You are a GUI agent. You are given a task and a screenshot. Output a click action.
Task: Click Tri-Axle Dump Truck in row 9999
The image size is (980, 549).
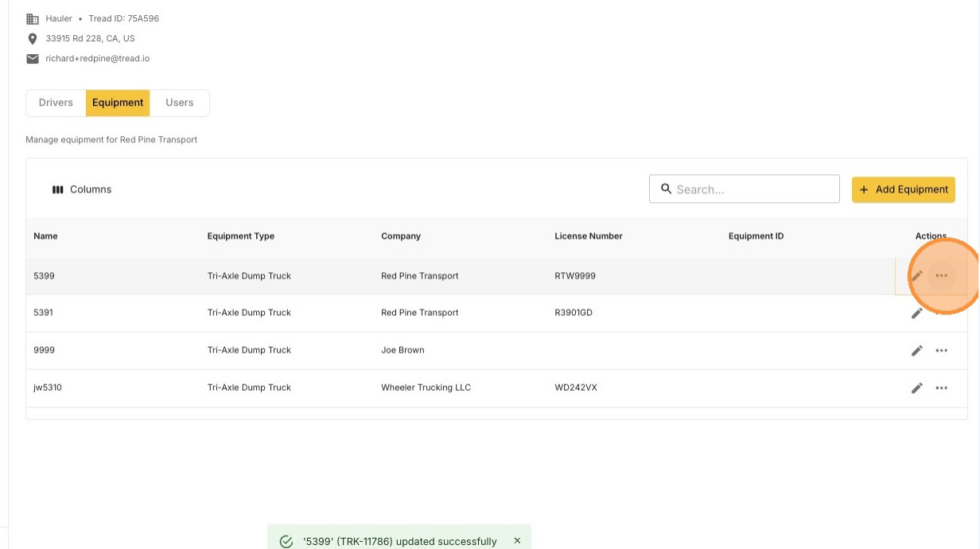[249, 350]
